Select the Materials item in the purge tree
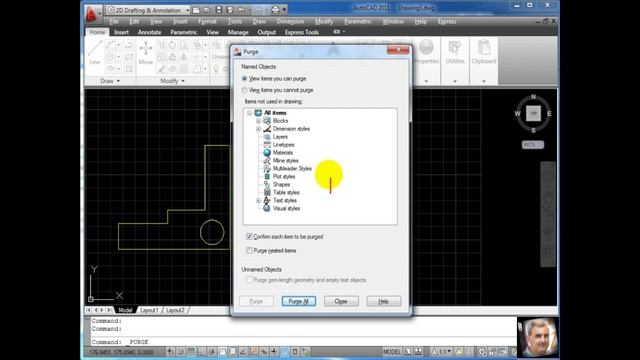Image resolution: width=640 pixels, height=360 pixels. coord(282,153)
